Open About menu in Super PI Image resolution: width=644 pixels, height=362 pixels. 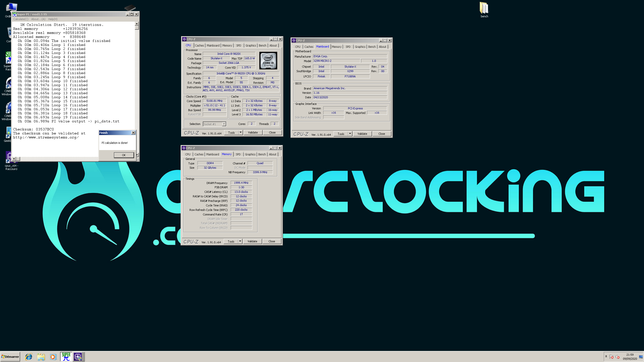(x=38, y=19)
